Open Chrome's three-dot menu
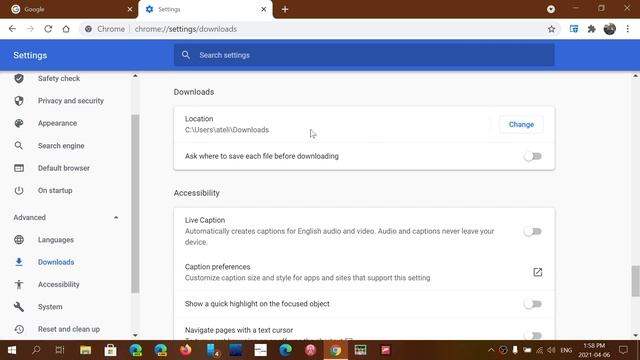The image size is (640, 360). 628,29
